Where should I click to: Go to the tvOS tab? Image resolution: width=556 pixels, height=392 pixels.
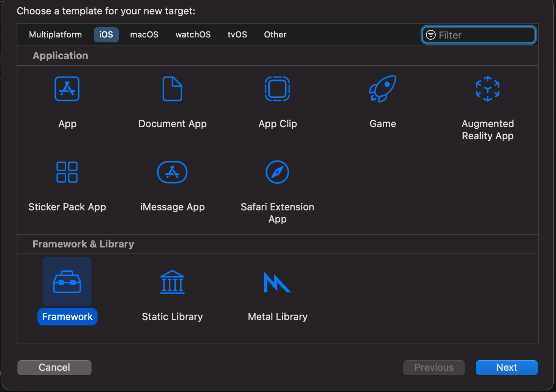tap(238, 34)
